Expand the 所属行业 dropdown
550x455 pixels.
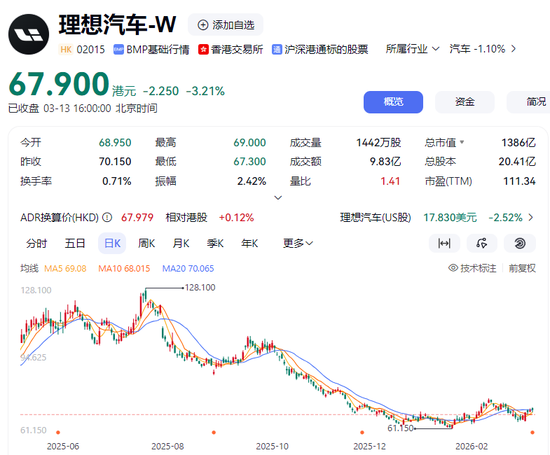tap(412, 49)
